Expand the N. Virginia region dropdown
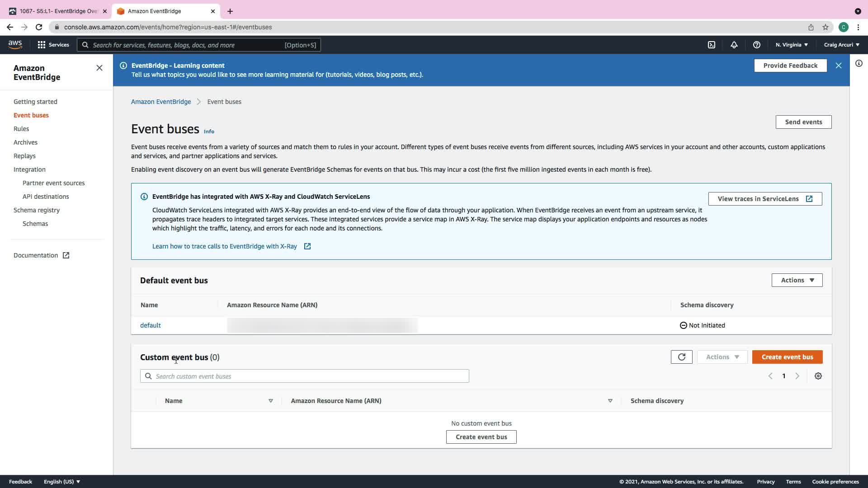Image resolution: width=868 pixels, height=488 pixels. click(792, 45)
